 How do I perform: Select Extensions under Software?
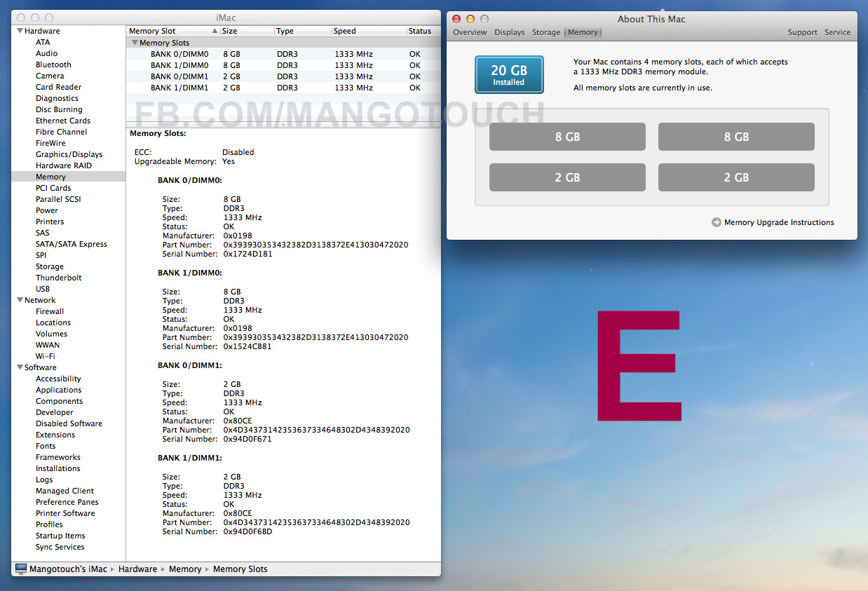pos(55,435)
